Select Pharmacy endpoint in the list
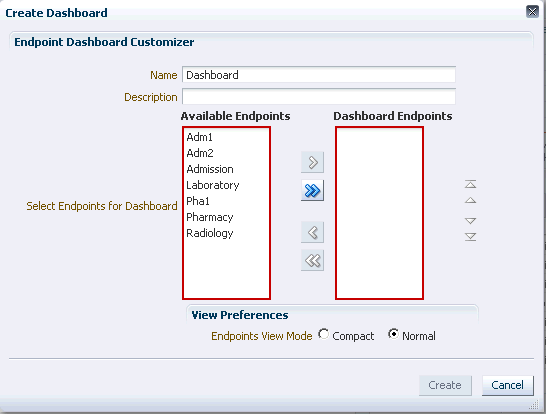The image size is (546, 414). [210, 217]
